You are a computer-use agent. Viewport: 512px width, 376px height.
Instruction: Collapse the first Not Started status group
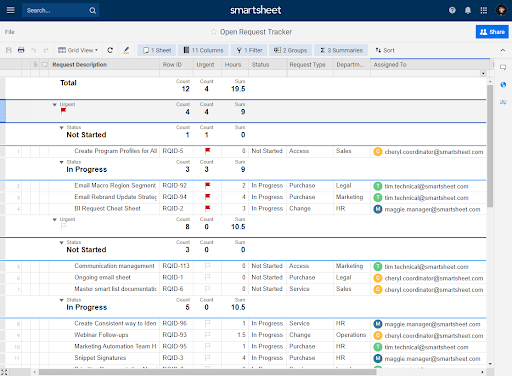(x=61, y=128)
